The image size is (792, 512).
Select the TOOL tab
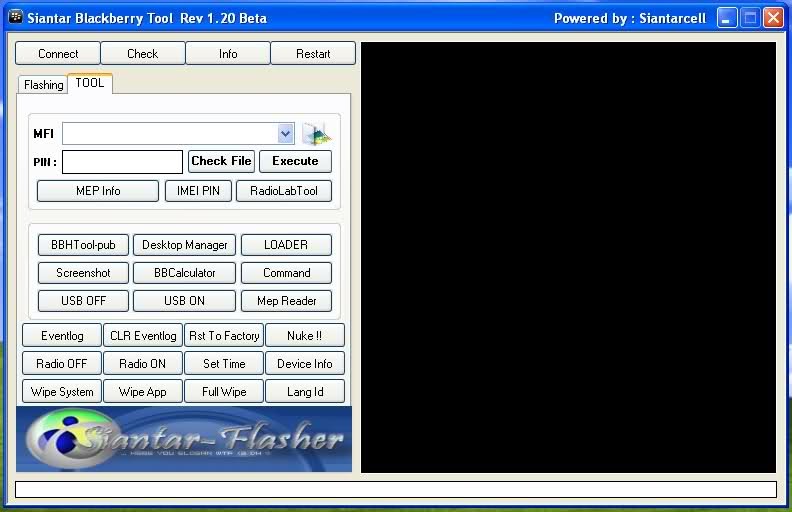click(90, 83)
